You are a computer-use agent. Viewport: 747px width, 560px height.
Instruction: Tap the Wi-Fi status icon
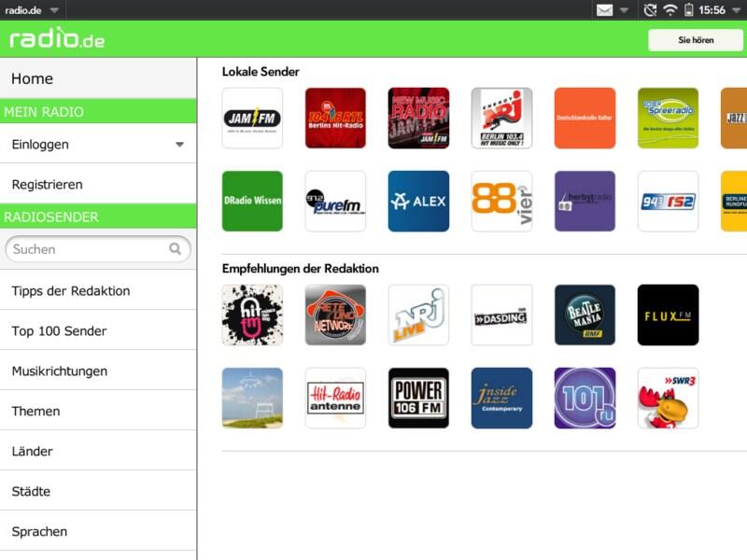[x=670, y=10]
